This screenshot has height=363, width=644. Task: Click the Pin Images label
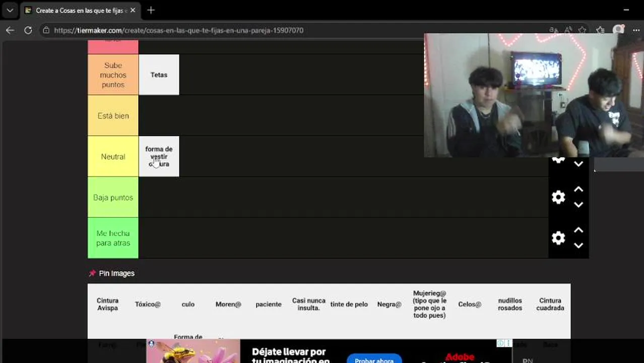pos(117,273)
